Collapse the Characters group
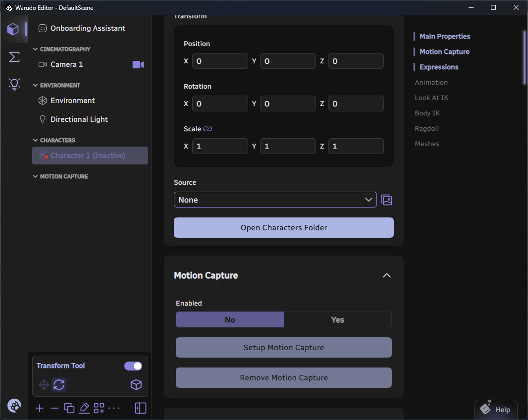The width and height of the screenshot is (528, 420). (x=35, y=141)
